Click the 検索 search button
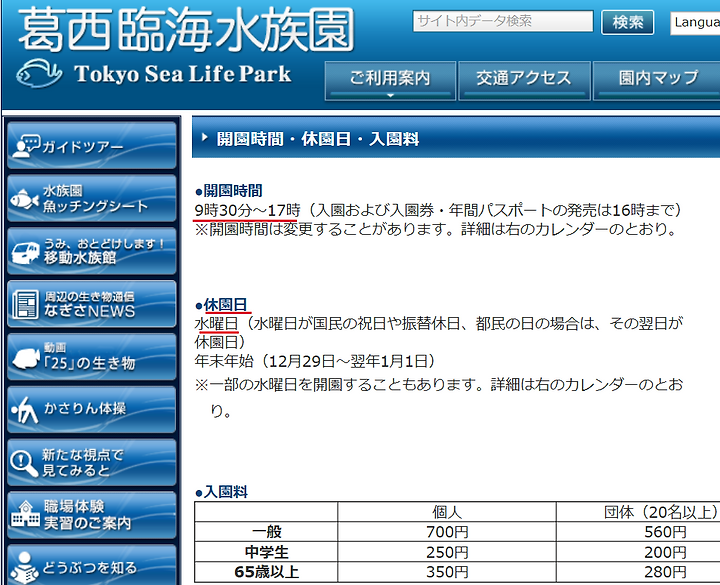This screenshot has height=585, width=720. pyautogui.click(x=627, y=22)
